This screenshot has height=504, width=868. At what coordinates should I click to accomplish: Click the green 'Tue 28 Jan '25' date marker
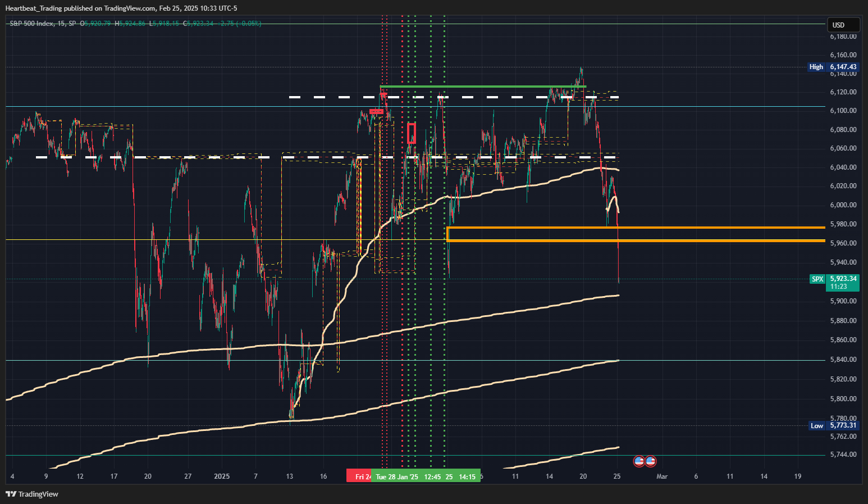[x=397, y=476]
